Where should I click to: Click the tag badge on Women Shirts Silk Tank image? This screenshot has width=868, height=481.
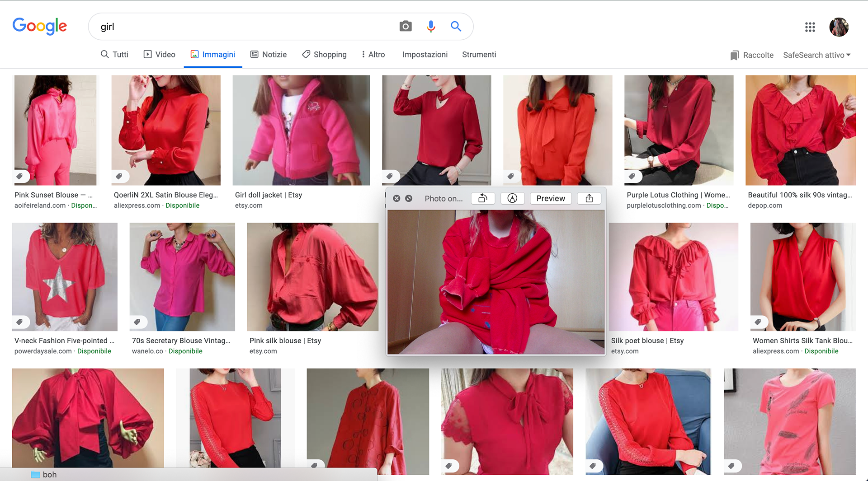pyautogui.click(x=758, y=322)
